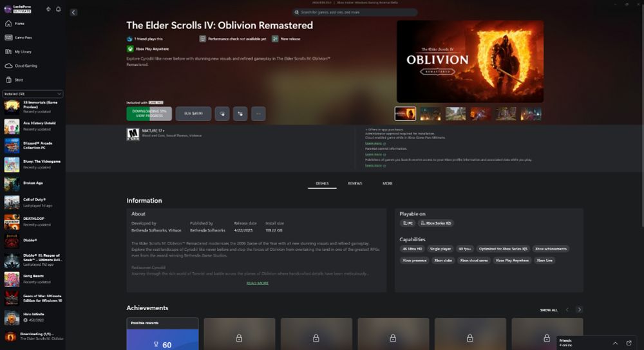Select the second screenshot thumbnail
Image resolution: width=644 pixels, height=350 pixels.
430,114
